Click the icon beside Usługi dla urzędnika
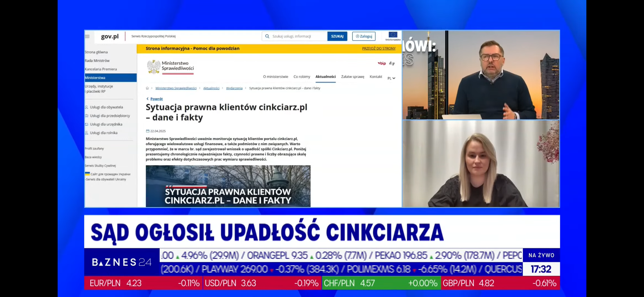Image resolution: width=644 pixels, height=297 pixels. 86,124
